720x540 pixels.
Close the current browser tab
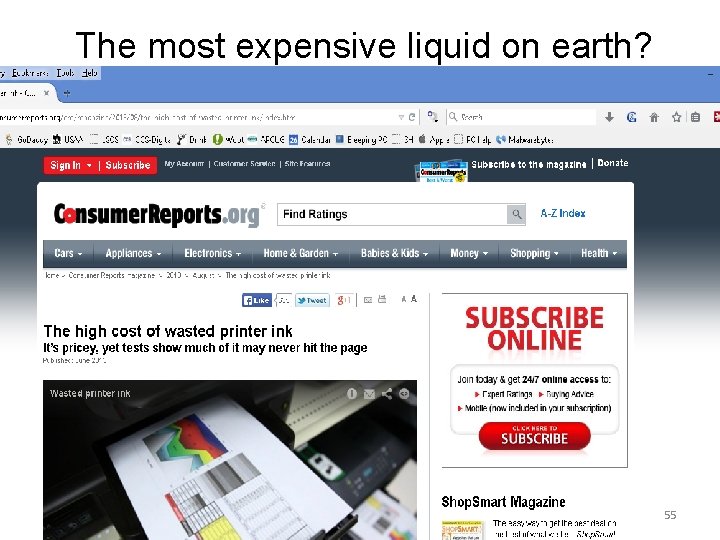click(46, 93)
